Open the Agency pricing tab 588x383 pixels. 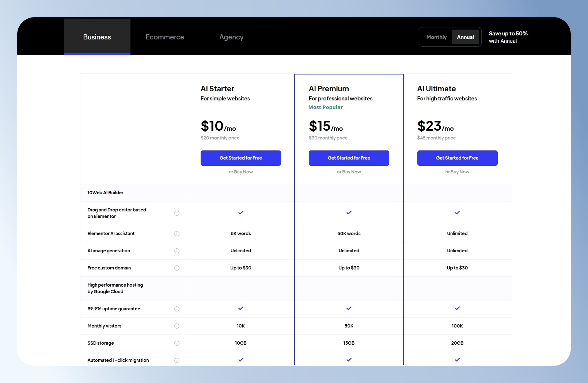click(x=231, y=37)
